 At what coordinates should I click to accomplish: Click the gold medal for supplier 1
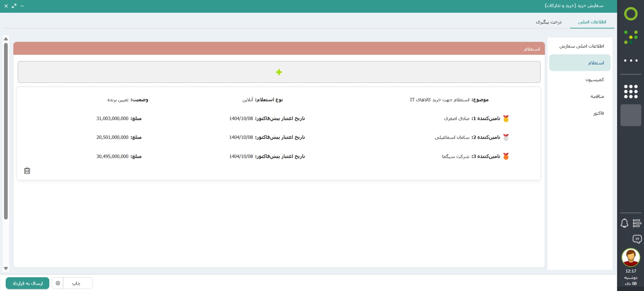pyautogui.click(x=506, y=119)
